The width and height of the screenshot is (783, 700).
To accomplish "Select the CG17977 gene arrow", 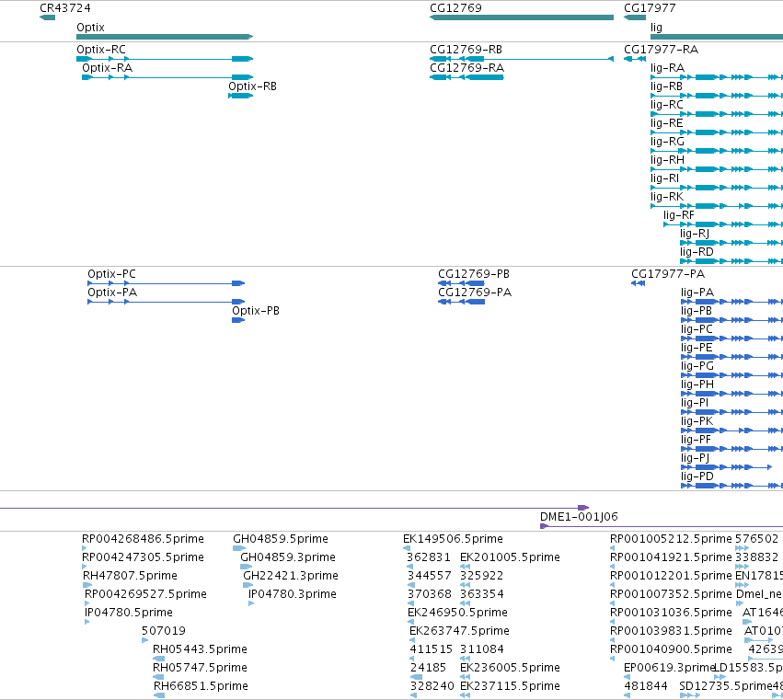I will (x=635, y=17).
